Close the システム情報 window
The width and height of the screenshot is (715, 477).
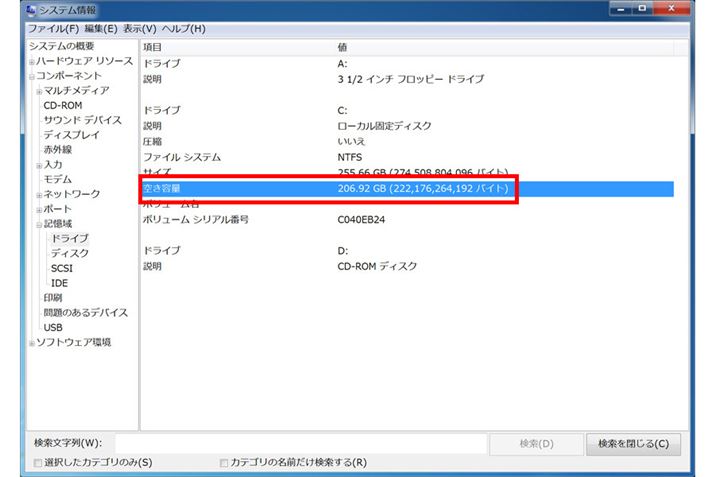point(671,9)
